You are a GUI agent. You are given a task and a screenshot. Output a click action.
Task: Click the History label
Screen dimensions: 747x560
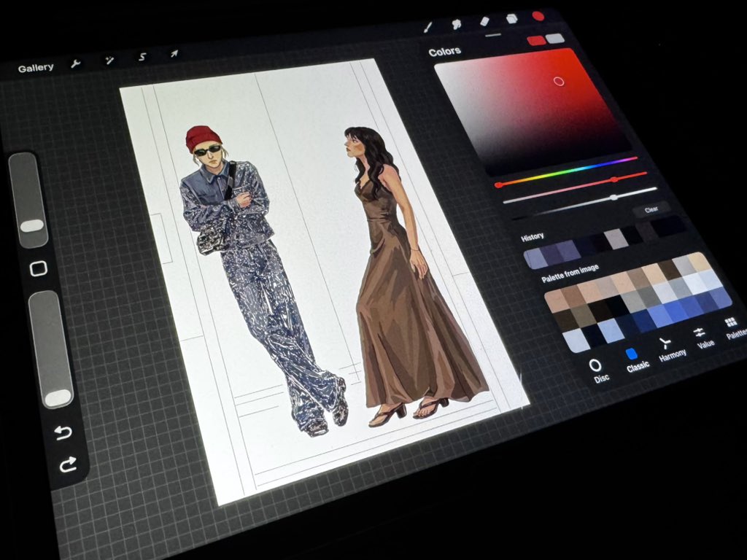(532, 237)
